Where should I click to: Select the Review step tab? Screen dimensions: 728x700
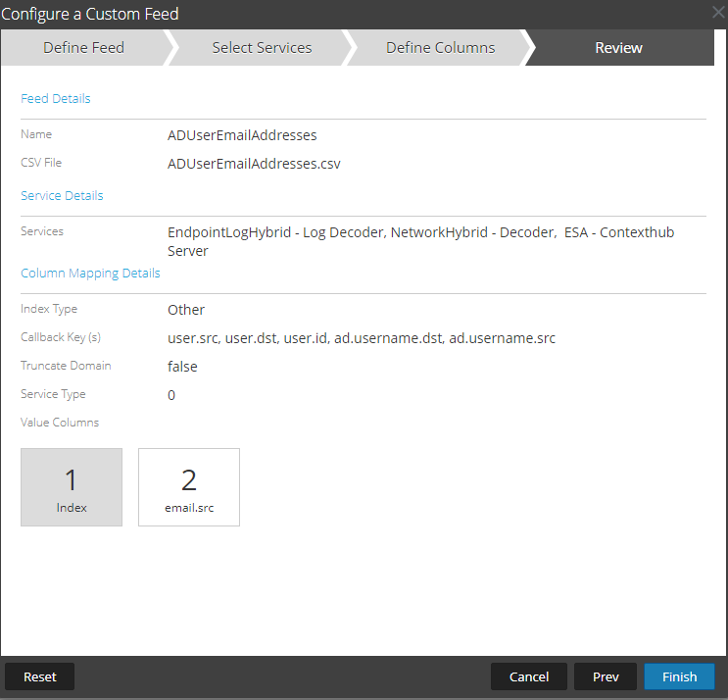click(x=618, y=48)
